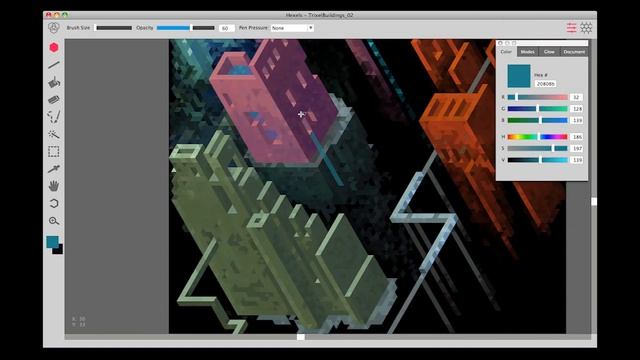Viewport: 640px width, 360px height.
Task: Select the red hexagon brush tool
Action: coord(54,47)
